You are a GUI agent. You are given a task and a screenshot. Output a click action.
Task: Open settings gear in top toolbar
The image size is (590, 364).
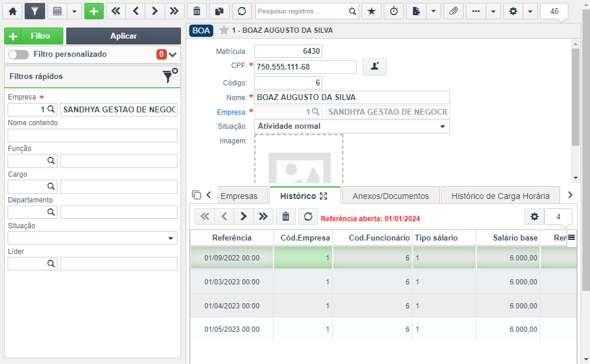tap(513, 11)
